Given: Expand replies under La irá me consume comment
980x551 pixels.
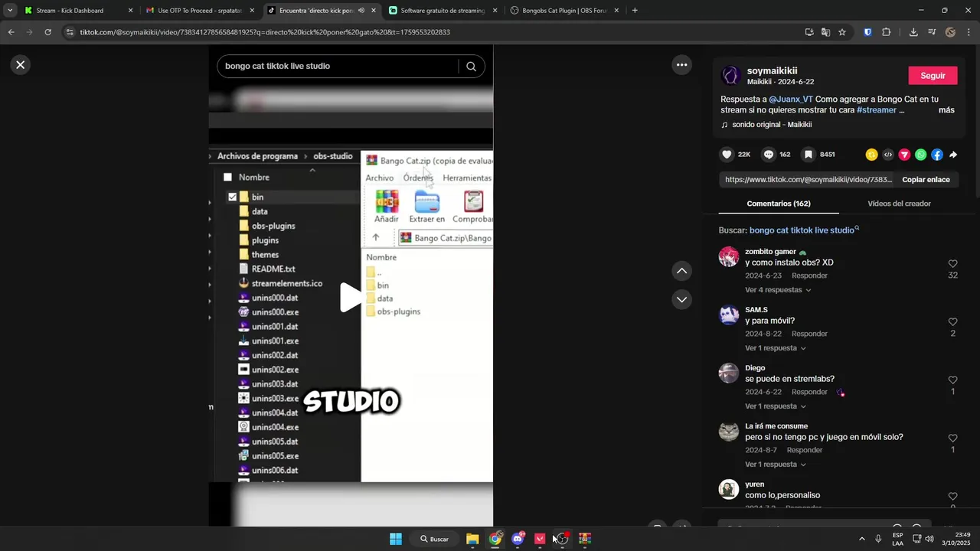Looking at the screenshot, I should (776, 465).
